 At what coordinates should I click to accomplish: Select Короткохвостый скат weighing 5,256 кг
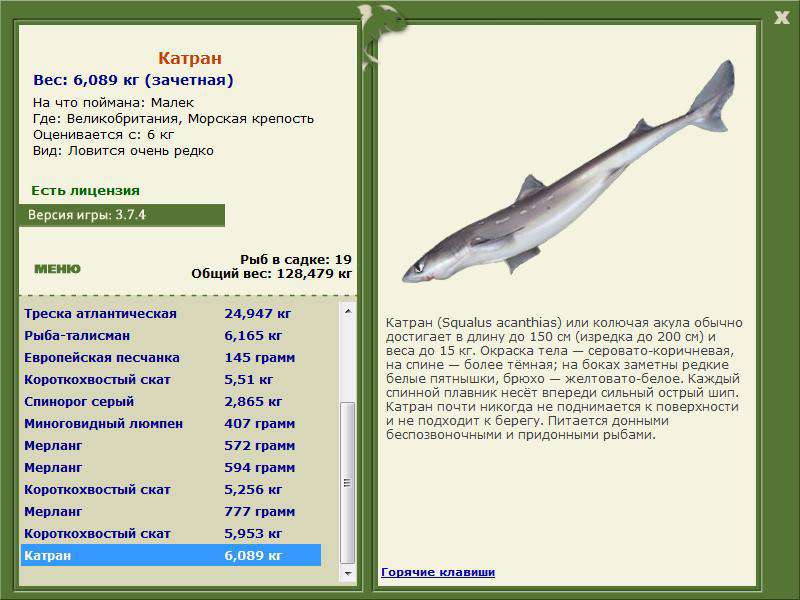click(171, 489)
